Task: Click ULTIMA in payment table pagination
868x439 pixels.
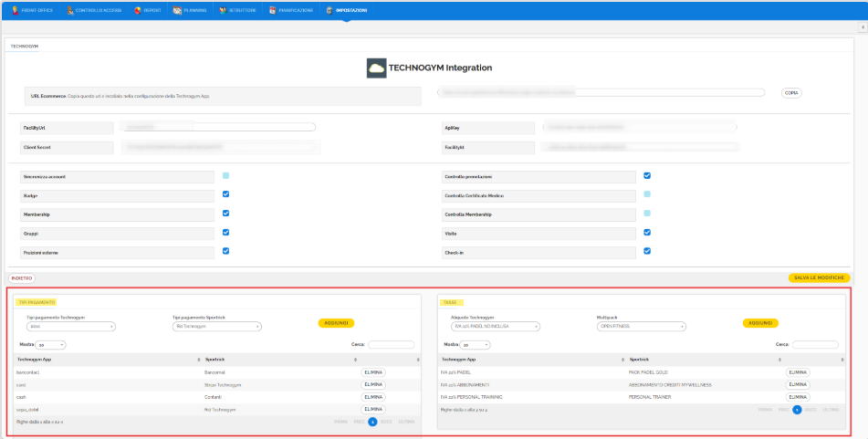Action: tap(406, 422)
